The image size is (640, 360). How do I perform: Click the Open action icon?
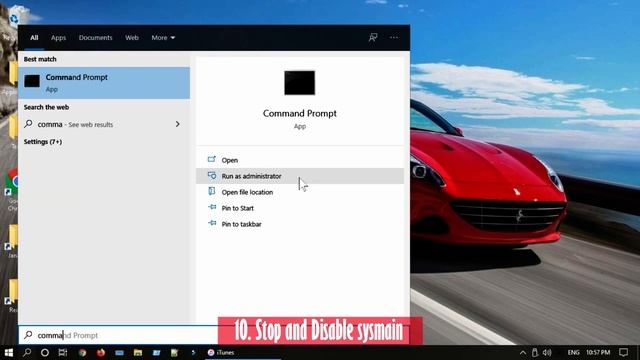point(211,159)
